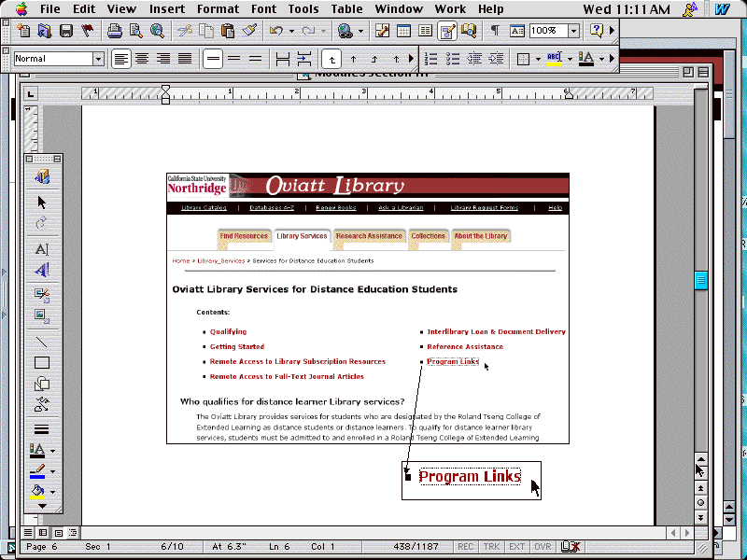Select the Text Box tool
This screenshot has width=747, height=560.
[42, 248]
